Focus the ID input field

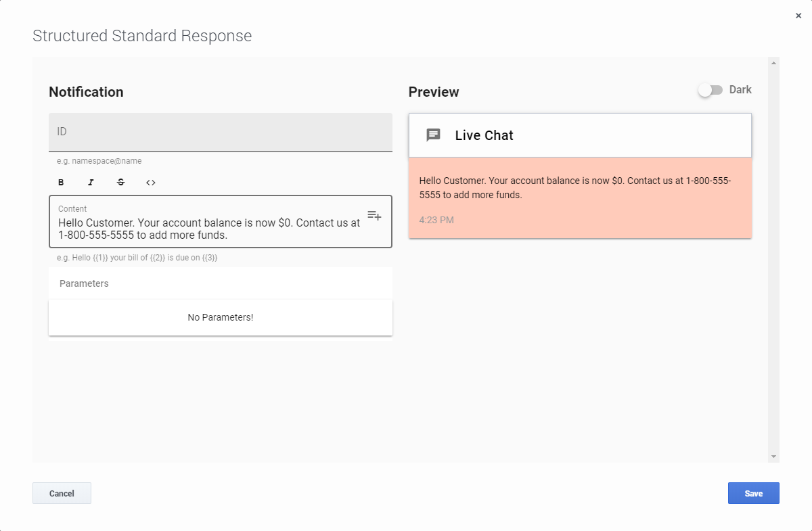coord(220,132)
